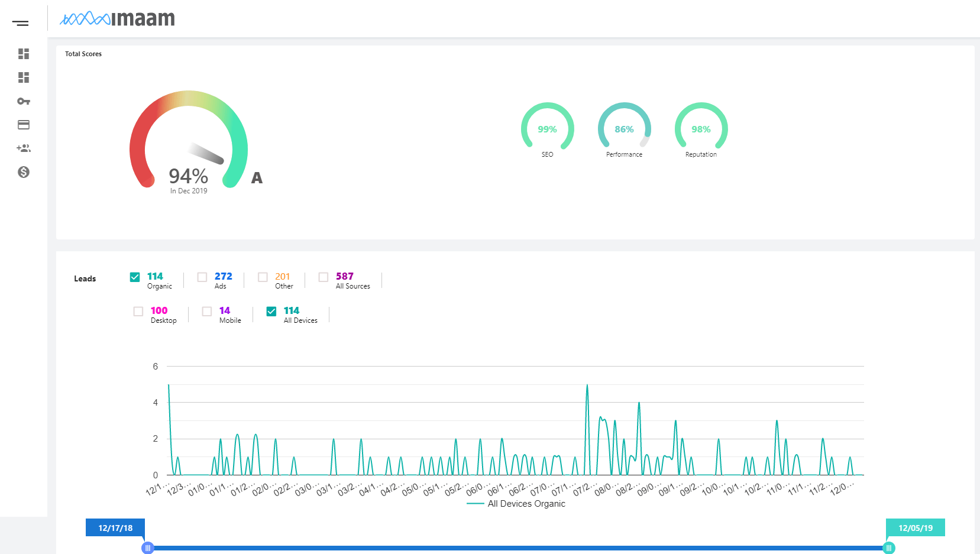Click the grade A letter

click(x=257, y=178)
